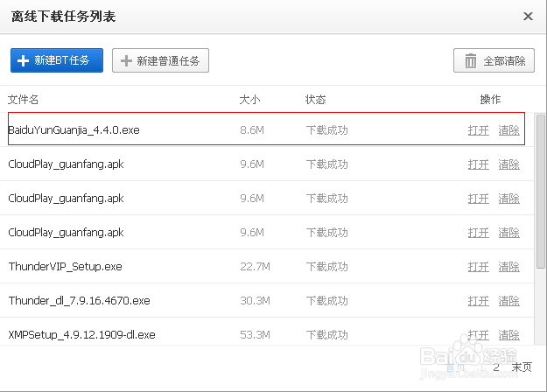
Task: Jump to 首页 first page
Action: tap(455, 367)
